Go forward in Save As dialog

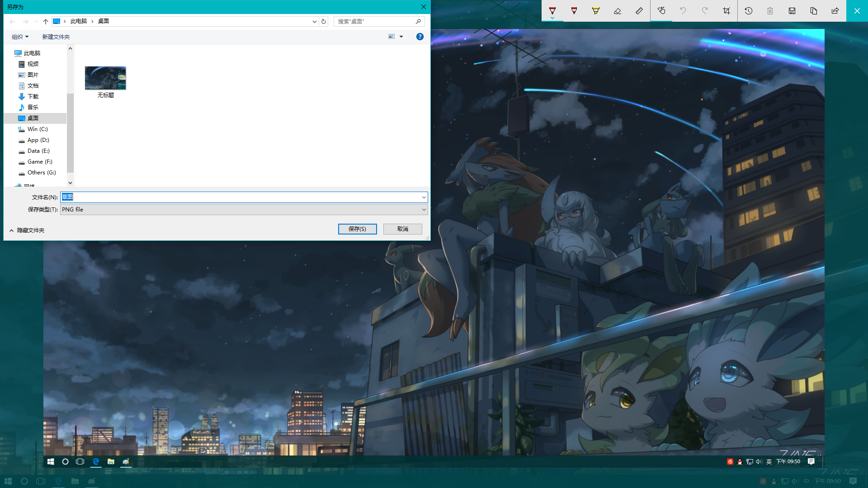pos(26,21)
